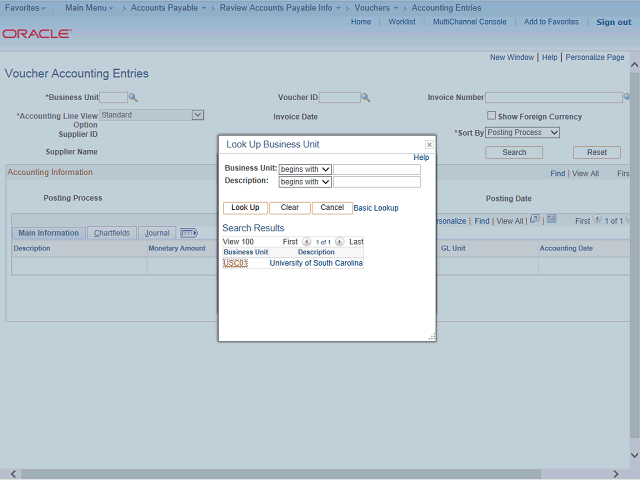640x480 pixels.
Task: Click Add to Favorites link
Action: tap(551, 22)
